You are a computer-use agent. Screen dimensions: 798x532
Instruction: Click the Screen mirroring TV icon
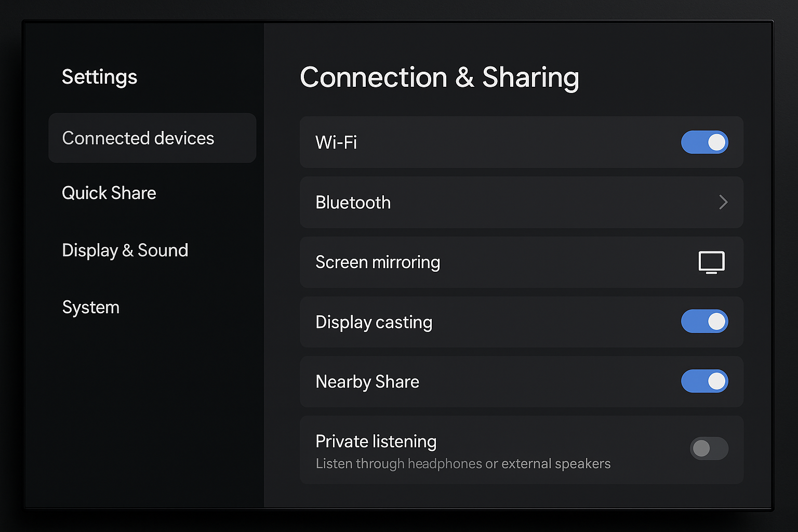pos(711,262)
